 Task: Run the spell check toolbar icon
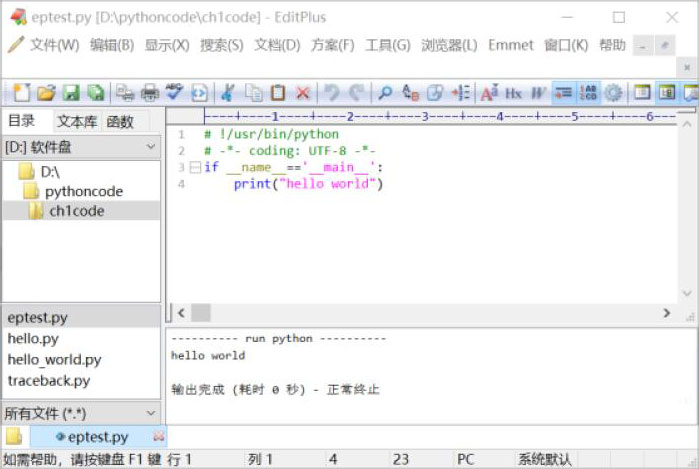click(174, 93)
